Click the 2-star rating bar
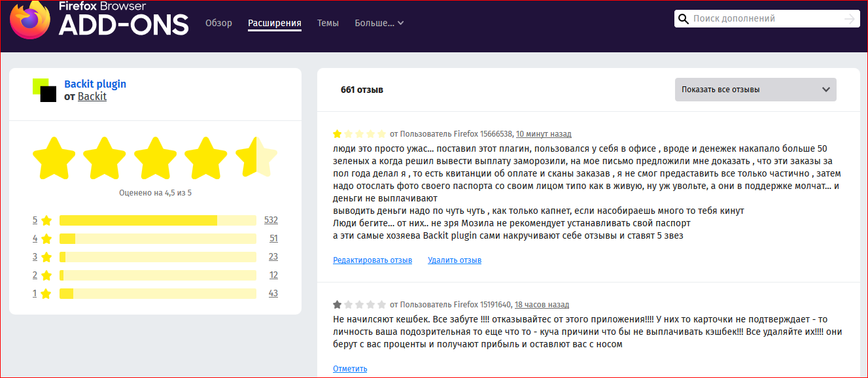The height and width of the screenshot is (378, 868). coord(158,275)
